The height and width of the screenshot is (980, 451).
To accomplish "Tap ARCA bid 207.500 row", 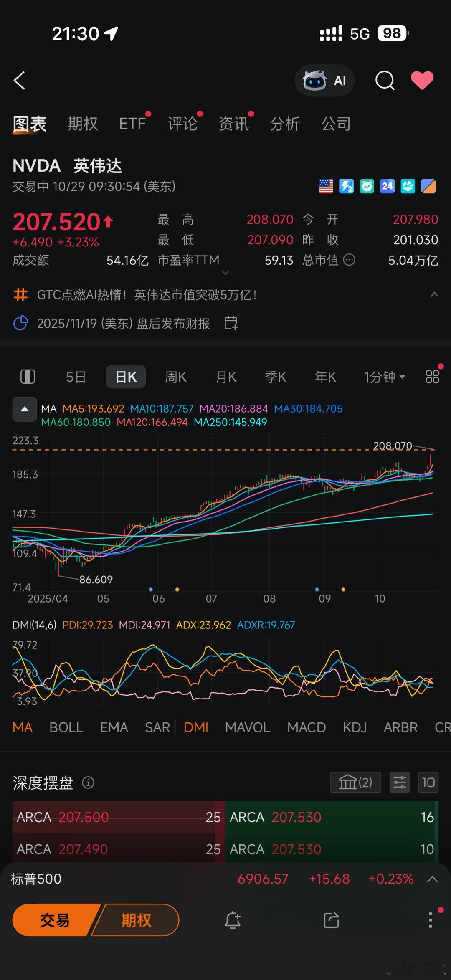I will [x=119, y=817].
